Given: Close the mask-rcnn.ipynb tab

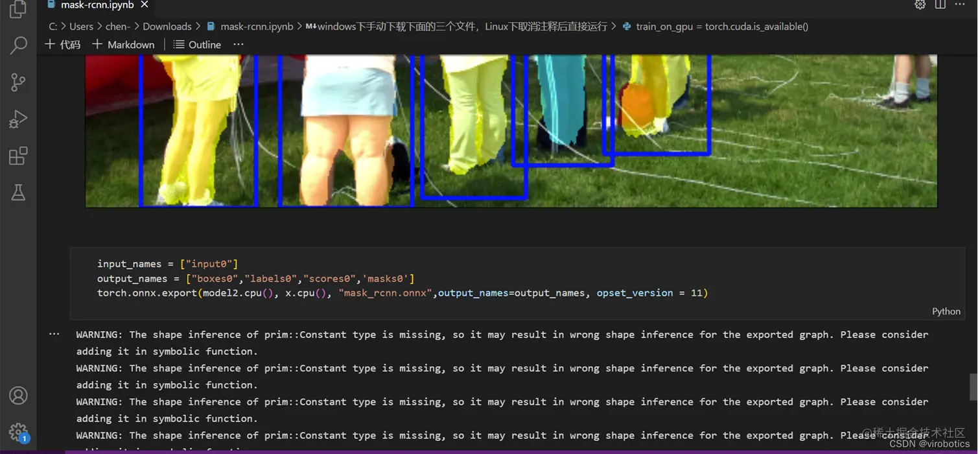Looking at the screenshot, I should pos(145,5).
